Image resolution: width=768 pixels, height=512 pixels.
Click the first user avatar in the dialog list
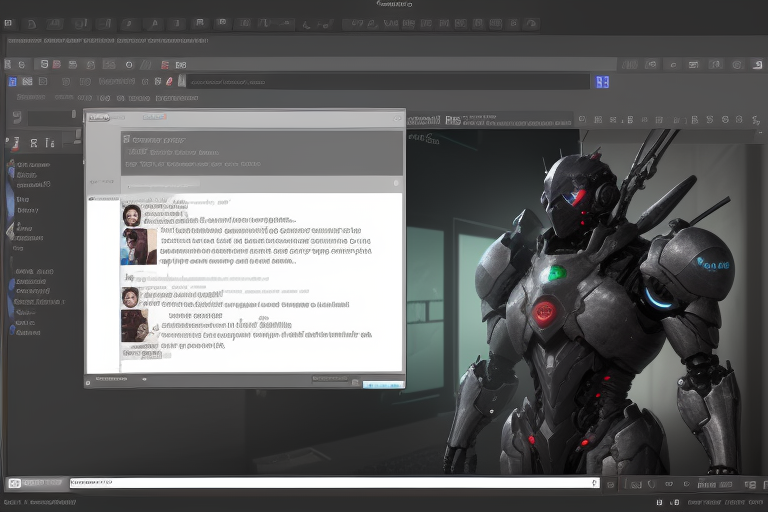[131, 215]
